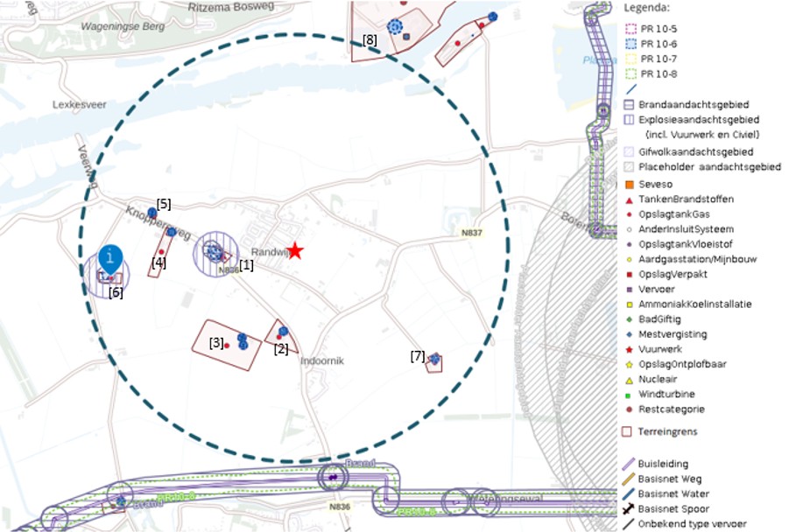
Task: Select the Brandaandachtsgebied legend label
Action: pos(694,105)
